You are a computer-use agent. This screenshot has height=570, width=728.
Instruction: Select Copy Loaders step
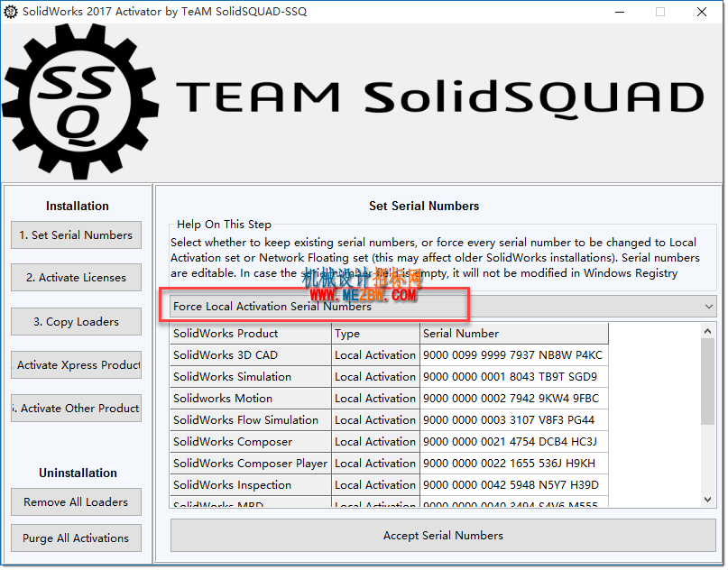76,322
